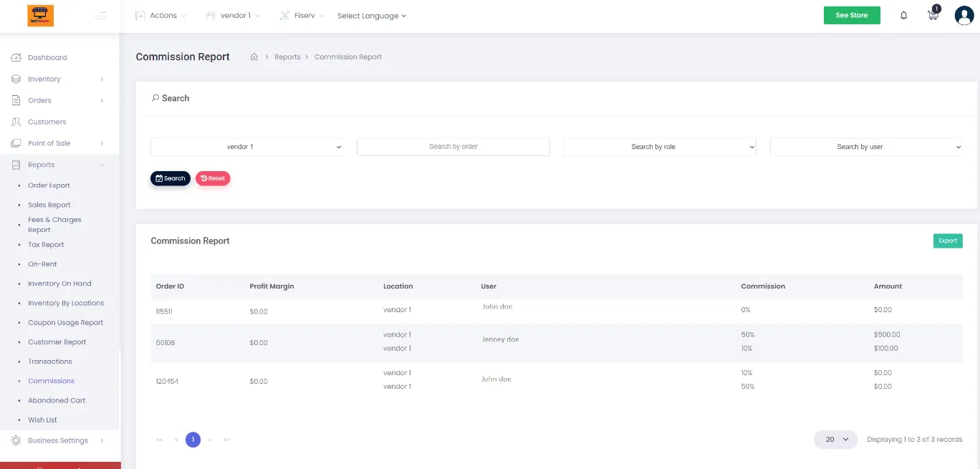
Task: Open the Select Language dropdown
Action: pos(372,15)
